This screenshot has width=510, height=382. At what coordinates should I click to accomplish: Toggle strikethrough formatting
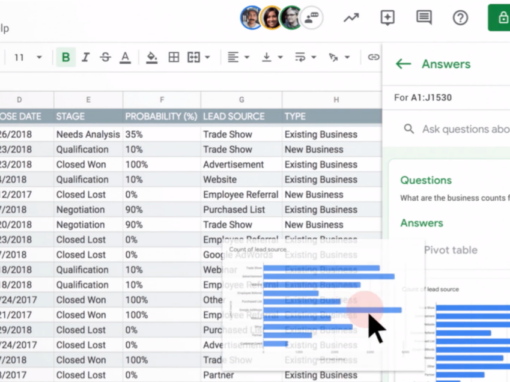(105, 57)
